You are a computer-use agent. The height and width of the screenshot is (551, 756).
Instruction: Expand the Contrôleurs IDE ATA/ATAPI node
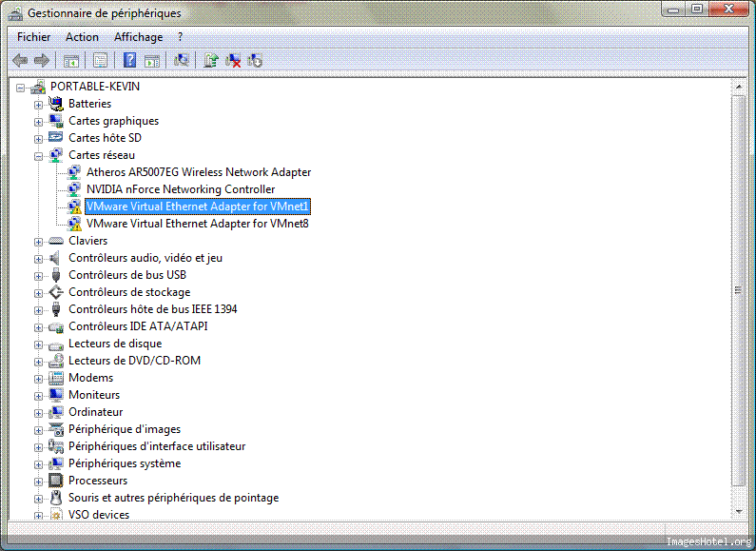point(38,327)
